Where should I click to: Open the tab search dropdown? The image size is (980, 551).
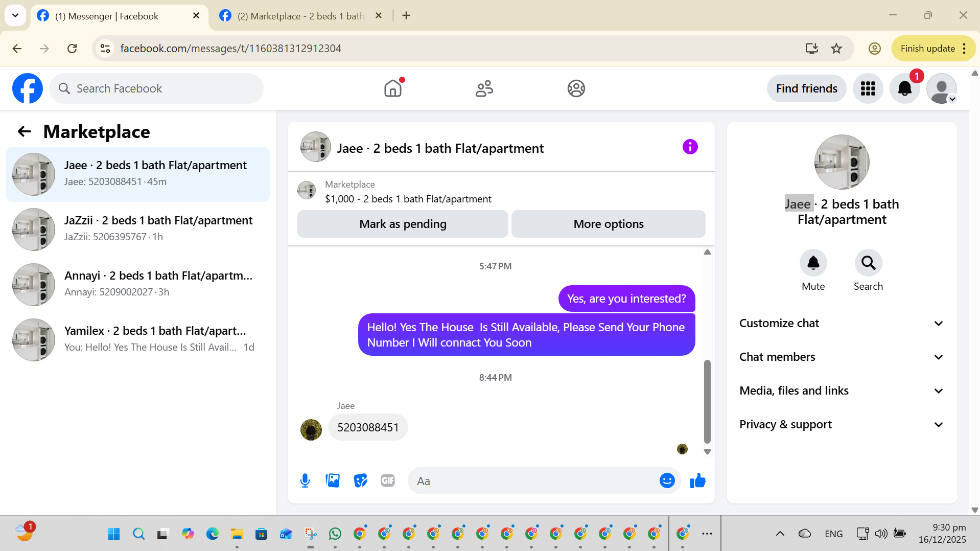point(15,16)
